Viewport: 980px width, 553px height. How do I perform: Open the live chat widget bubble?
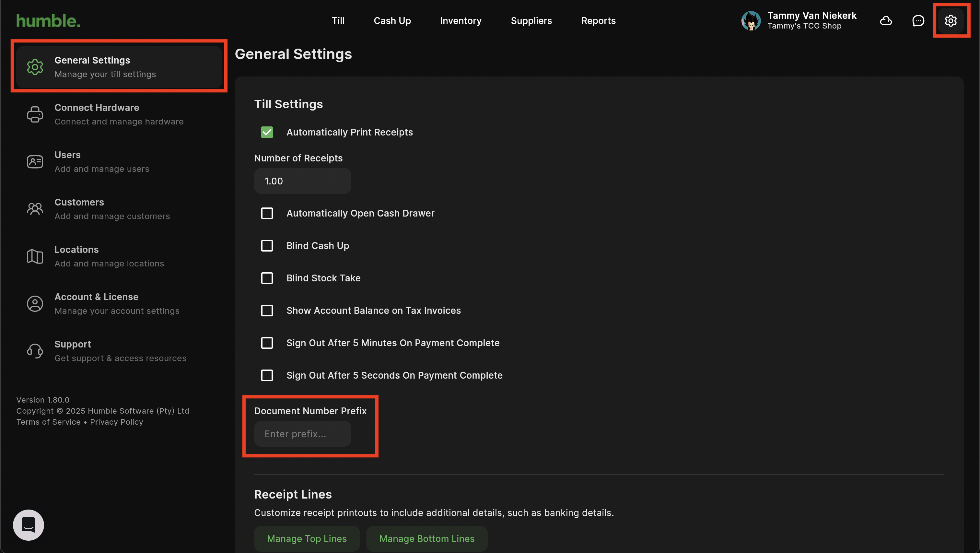coord(29,525)
